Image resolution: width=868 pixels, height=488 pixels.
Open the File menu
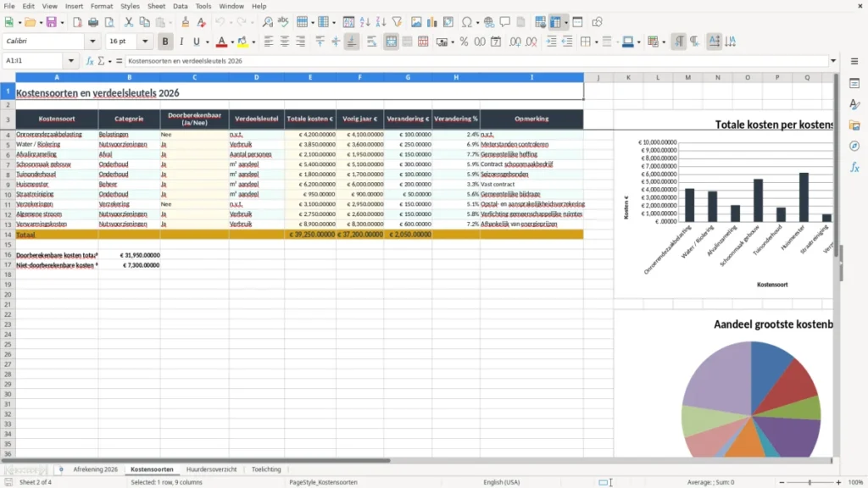click(9, 6)
